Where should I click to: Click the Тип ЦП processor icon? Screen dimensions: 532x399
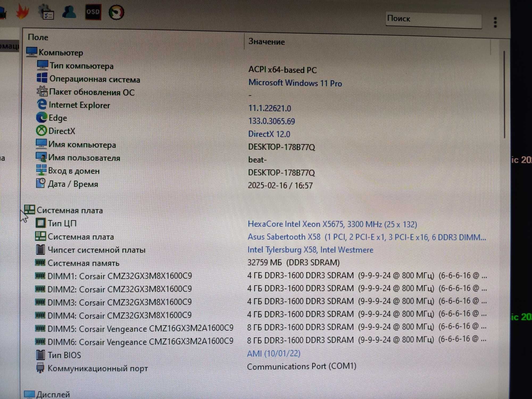[x=40, y=223]
